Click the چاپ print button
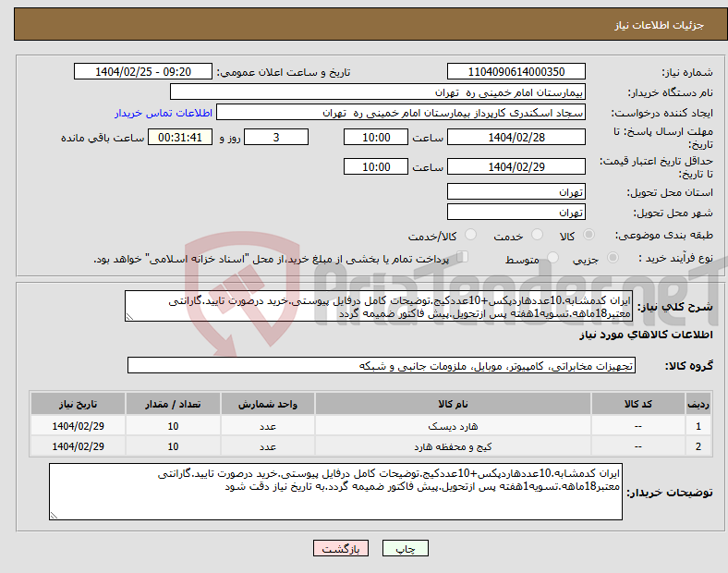 pyautogui.click(x=406, y=548)
